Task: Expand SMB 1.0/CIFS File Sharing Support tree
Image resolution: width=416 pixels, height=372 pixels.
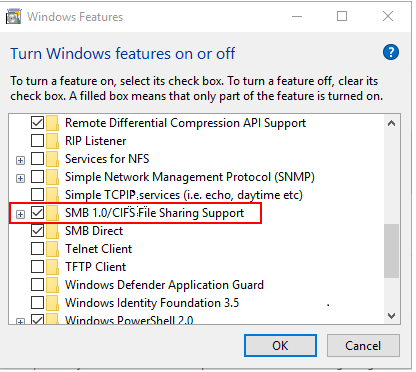Action: pyautogui.click(x=20, y=214)
